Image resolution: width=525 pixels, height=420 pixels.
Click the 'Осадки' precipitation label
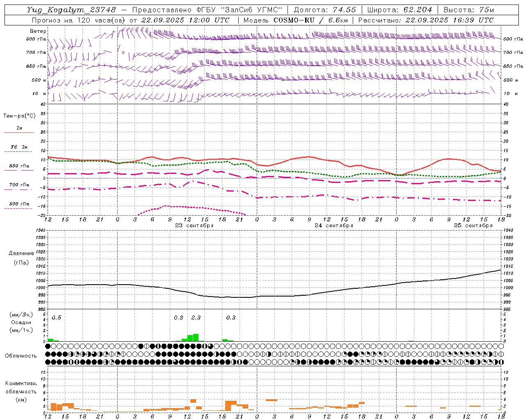click(x=21, y=322)
